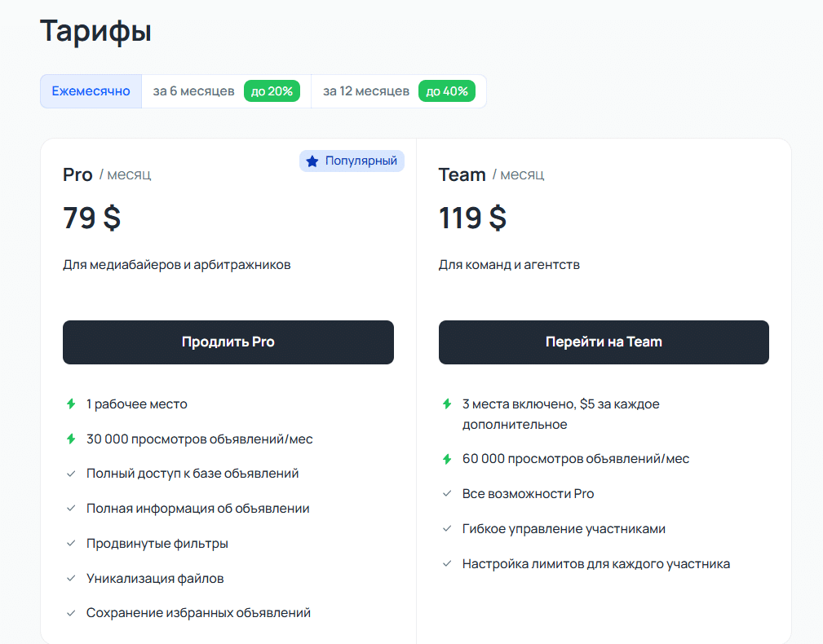The height and width of the screenshot is (644, 823).
Task: Click checkmark next to Полный доступ к базе
Action: pos(71,474)
